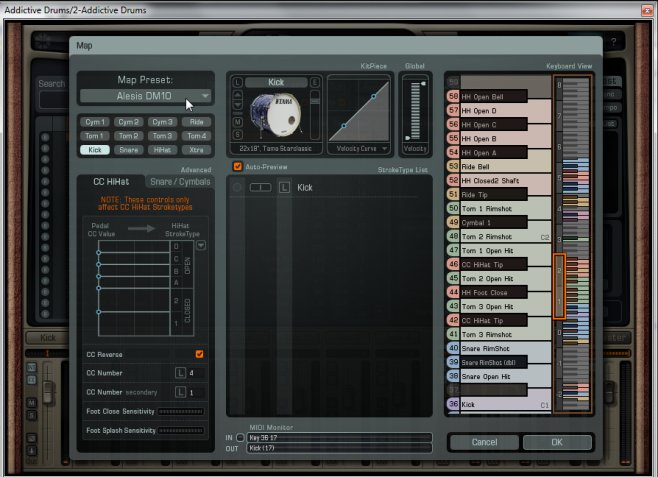This screenshot has width=658, height=477.
Task: Click the lower velocity curve node
Action: pyautogui.click(x=344, y=125)
